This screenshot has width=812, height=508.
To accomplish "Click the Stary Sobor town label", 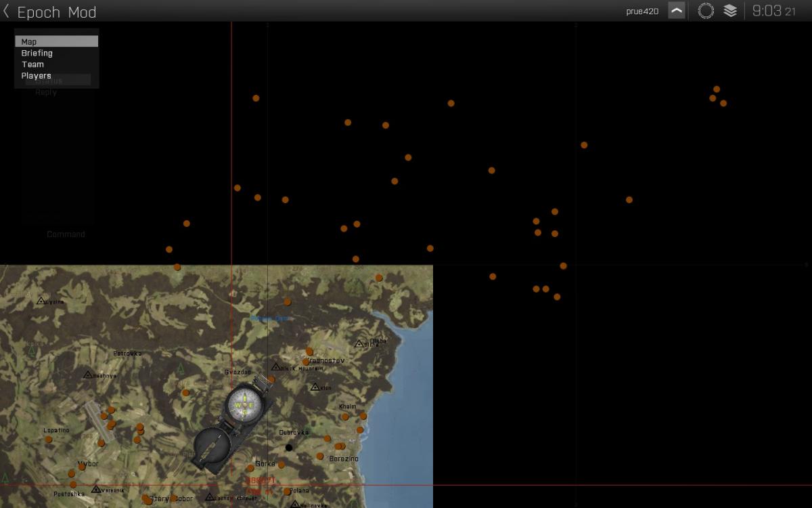I will [x=171, y=499].
